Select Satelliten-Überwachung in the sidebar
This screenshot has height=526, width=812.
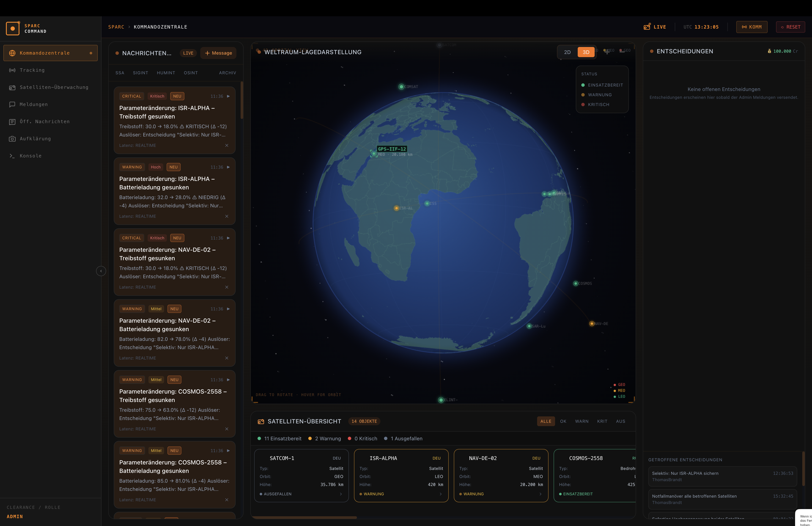(x=53, y=87)
